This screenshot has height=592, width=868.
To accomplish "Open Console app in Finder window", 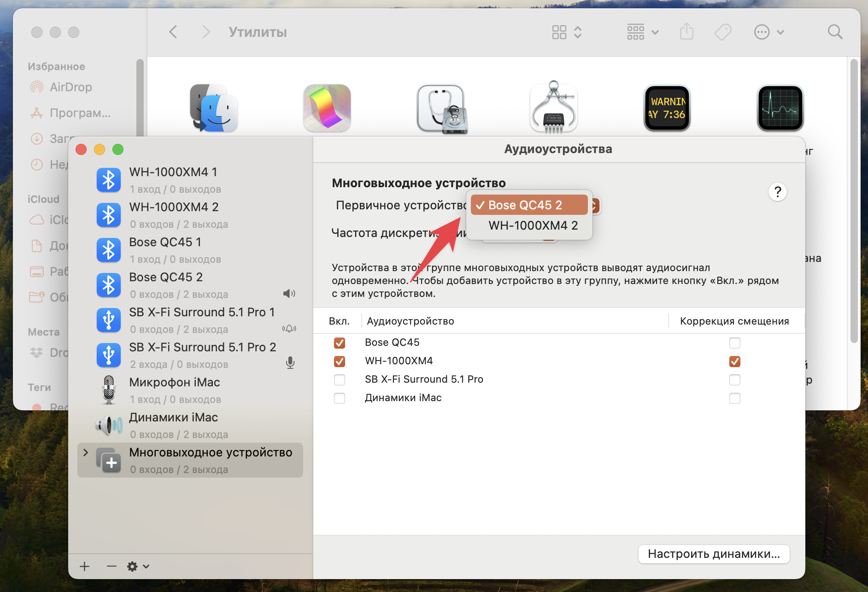I will click(x=667, y=108).
